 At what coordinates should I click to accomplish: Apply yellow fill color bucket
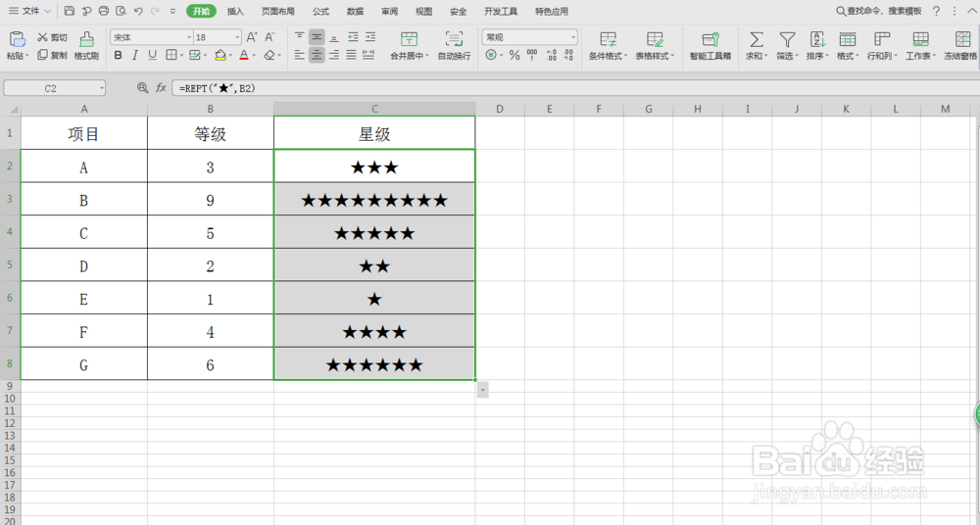220,55
